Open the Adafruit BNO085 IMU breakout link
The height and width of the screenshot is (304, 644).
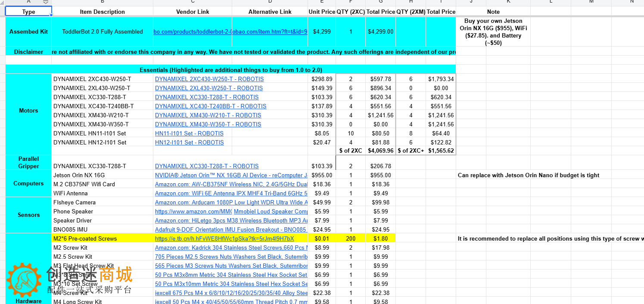pyautogui.click(x=230, y=229)
